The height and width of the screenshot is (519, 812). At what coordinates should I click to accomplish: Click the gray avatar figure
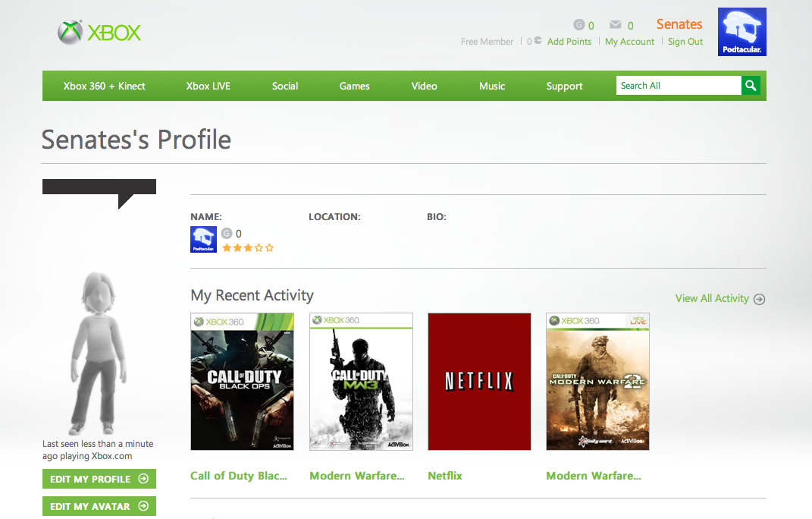click(99, 353)
